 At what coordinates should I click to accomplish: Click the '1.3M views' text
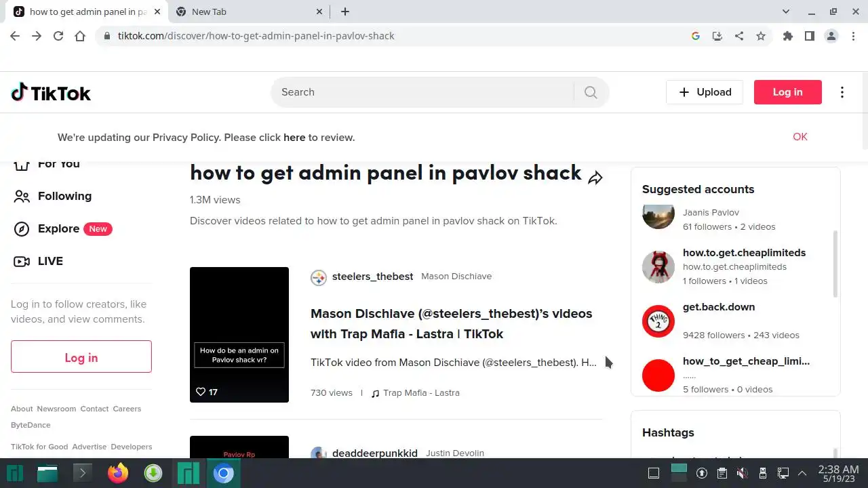215,200
